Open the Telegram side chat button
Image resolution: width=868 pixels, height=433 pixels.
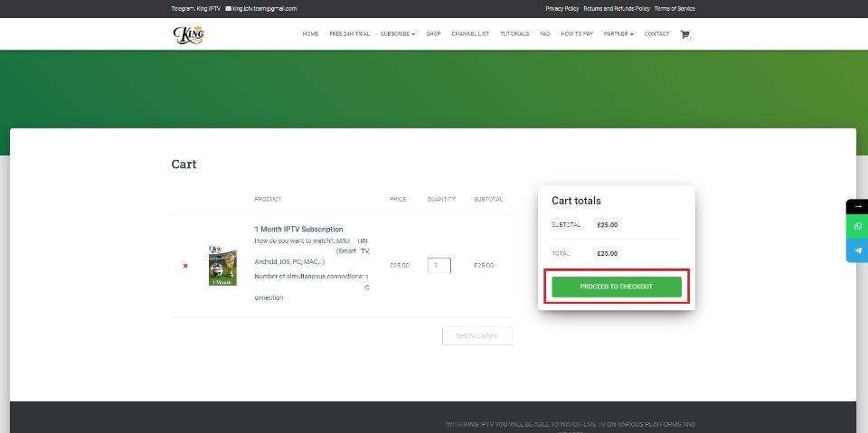coord(857,250)
